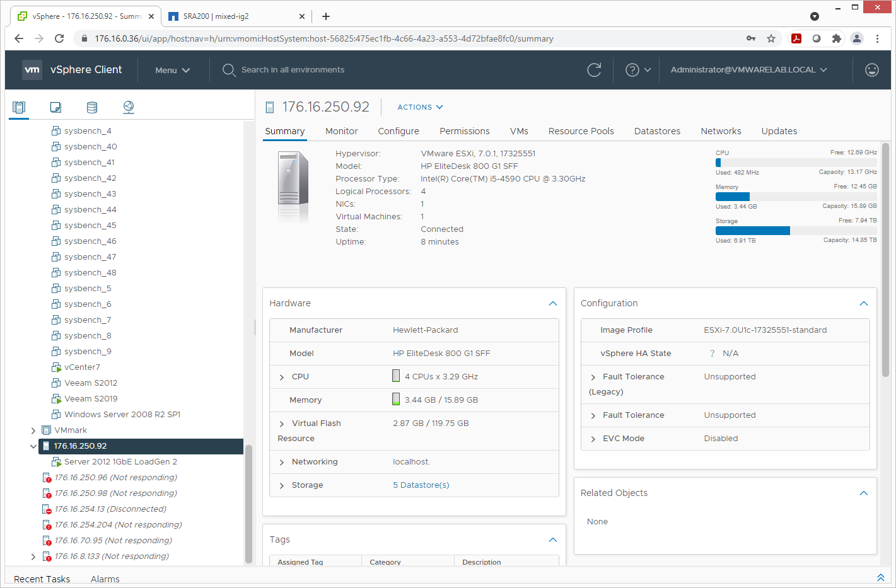This screenshot has width=896, height=588.
Task: Click the Storage usage bar
Action: [x=796, y=231]
